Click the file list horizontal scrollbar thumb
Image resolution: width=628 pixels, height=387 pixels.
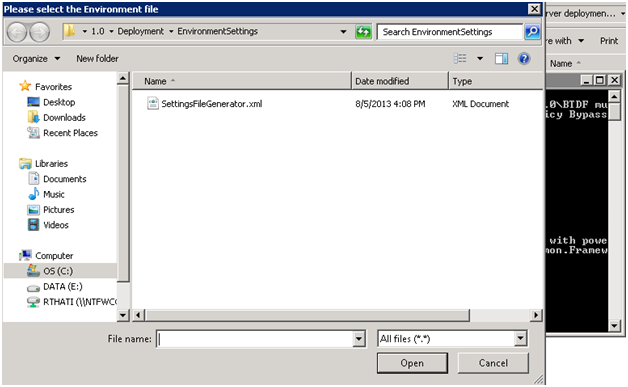[307, 315]
